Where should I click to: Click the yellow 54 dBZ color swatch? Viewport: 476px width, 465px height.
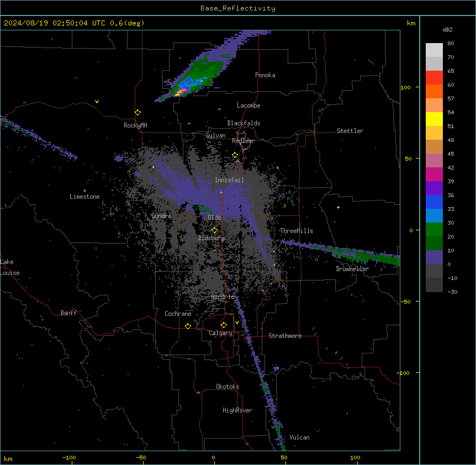pos(434,119)
